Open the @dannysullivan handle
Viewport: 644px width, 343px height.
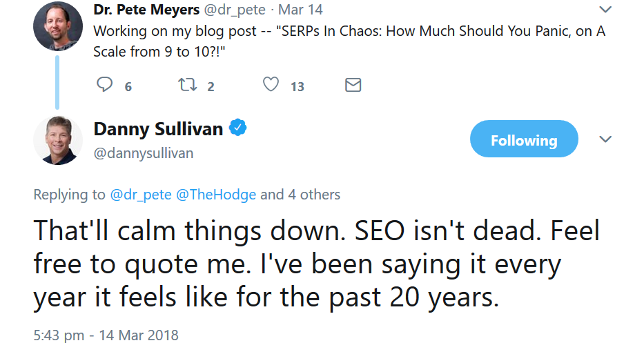[143, 153]
